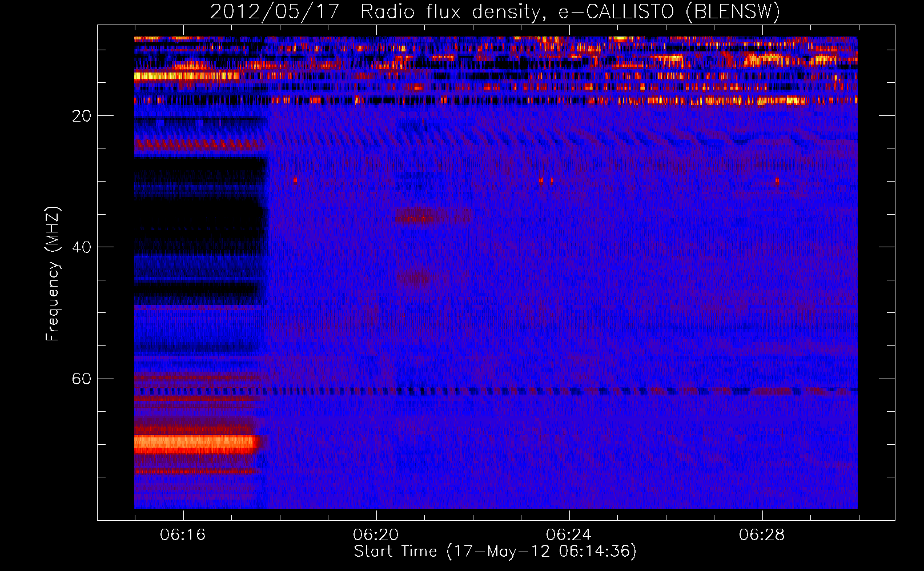Click the "Start Time (17-May-12 06:14:36)" axis label

pyautogui.click(x=495, y=551)
